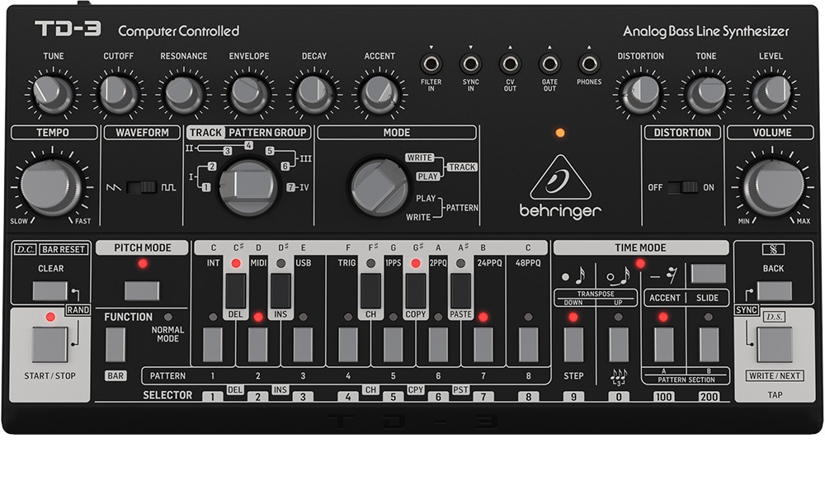Viewport: 825px width, 504px height.
Task: Push the BACK button
Action: pos(775,291)
